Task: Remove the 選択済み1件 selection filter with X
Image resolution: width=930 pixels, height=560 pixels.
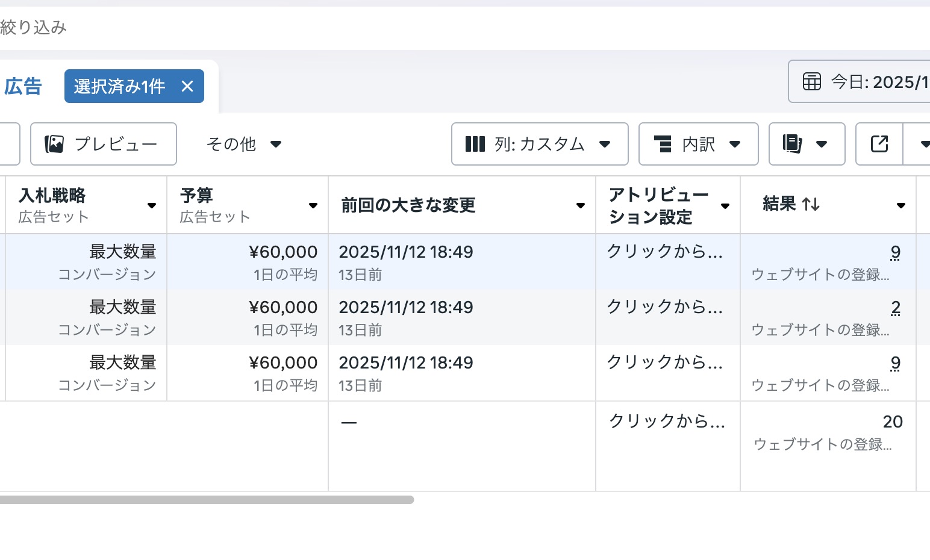Action: pos(187,86)
